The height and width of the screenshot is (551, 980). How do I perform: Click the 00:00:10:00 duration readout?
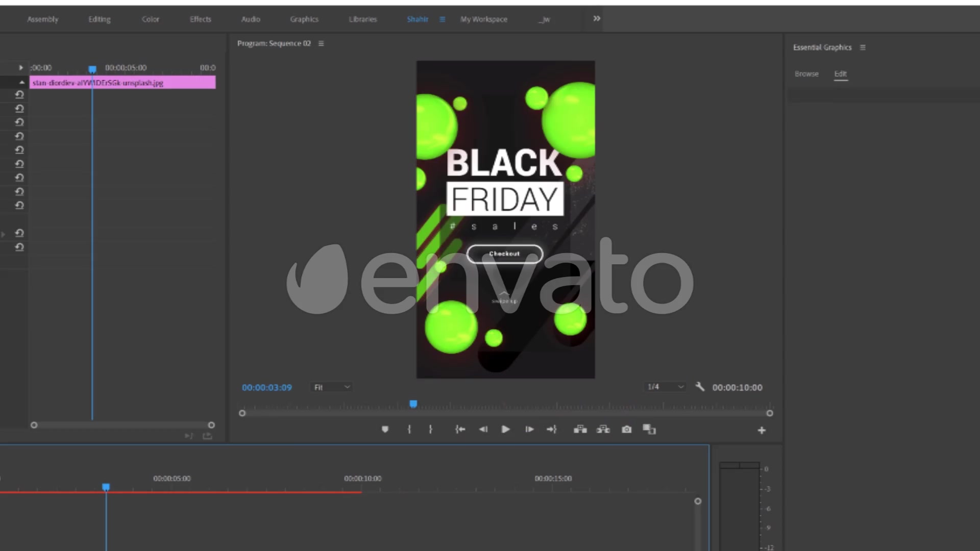(737, 388)
